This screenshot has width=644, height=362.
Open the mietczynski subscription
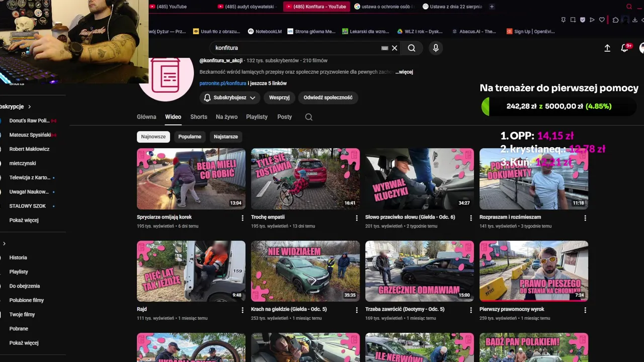[23, 163]
